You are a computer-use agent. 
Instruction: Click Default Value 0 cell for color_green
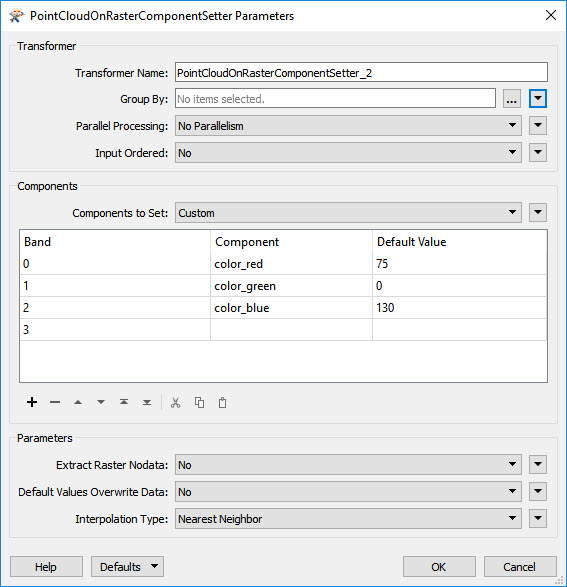(460, 286)
